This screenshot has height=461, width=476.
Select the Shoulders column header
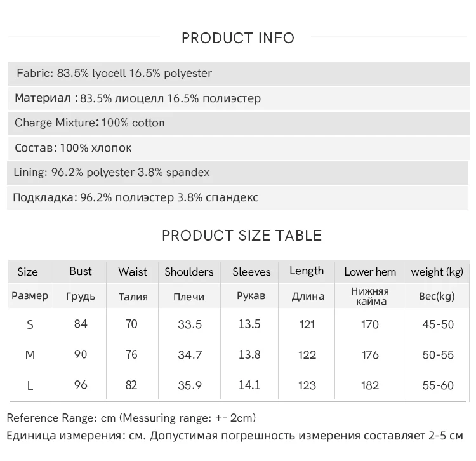(x=189, y=272)
